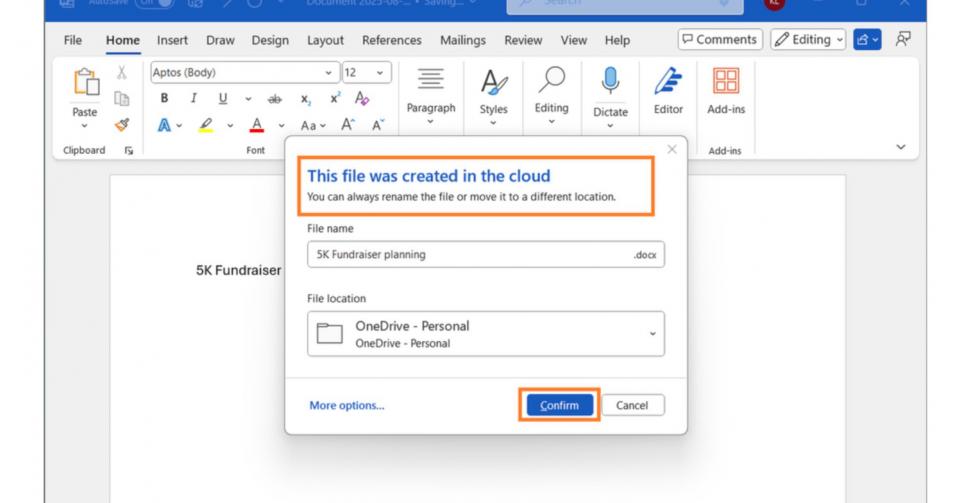Expand text effects options arrow

pos(179,126)
